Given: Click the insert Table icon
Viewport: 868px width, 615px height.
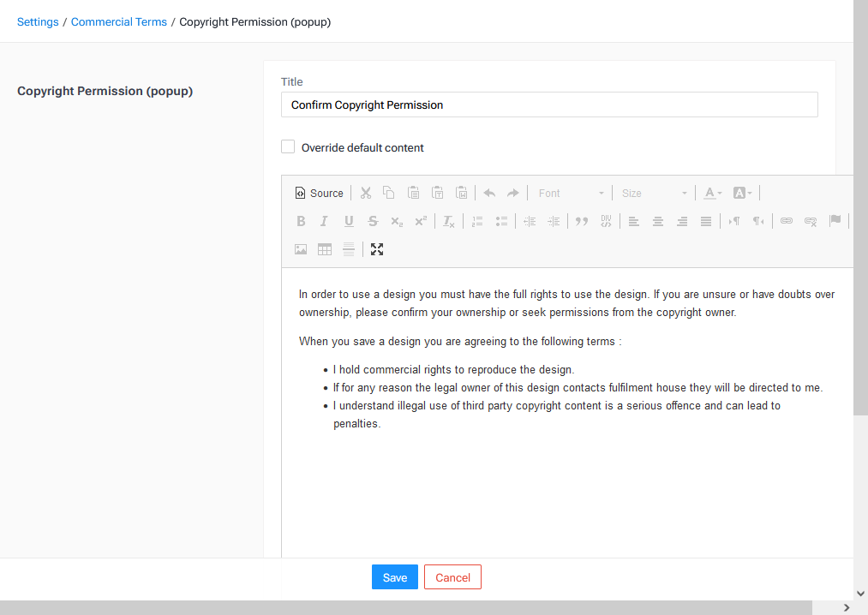Looking at the screenshot, I should [325, 249].
